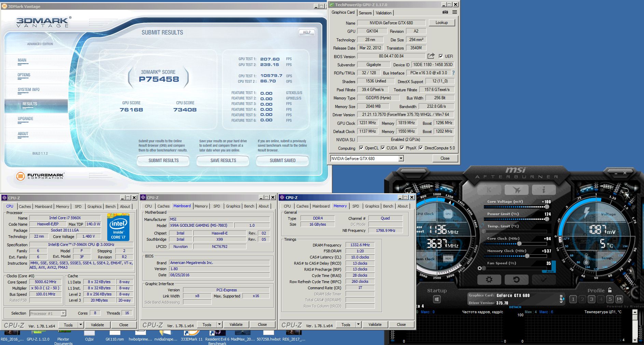Click the BIOS Version field in GPU-Z
Viewport: 644px width, 345px height.
click(391, 56)
